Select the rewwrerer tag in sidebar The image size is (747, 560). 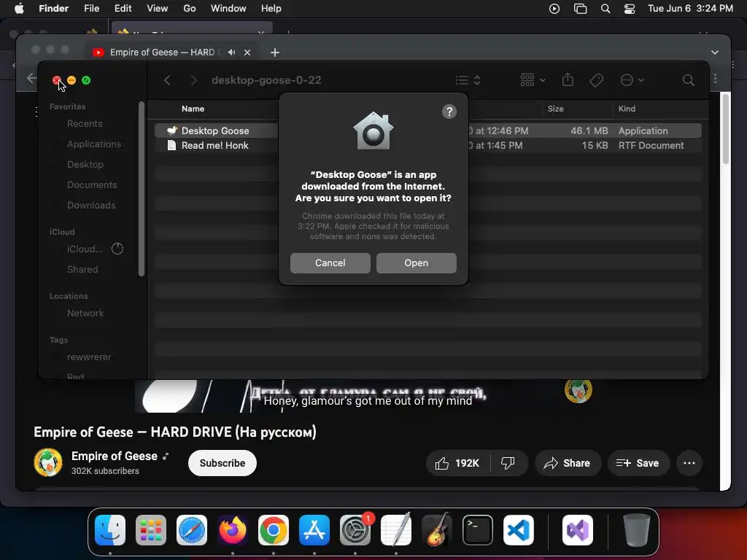(x=88, y=357)
